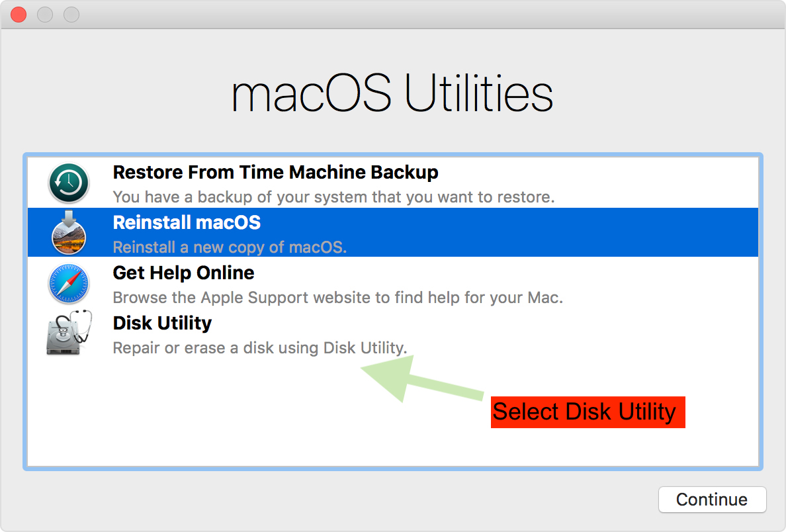Select Restore From Time Machine Backup title
This screenshot has height=532, width=786.
click(275, 173)
